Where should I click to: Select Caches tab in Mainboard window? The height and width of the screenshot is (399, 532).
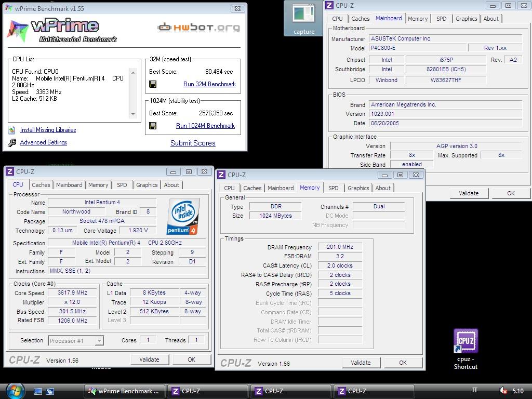[361, 19]
